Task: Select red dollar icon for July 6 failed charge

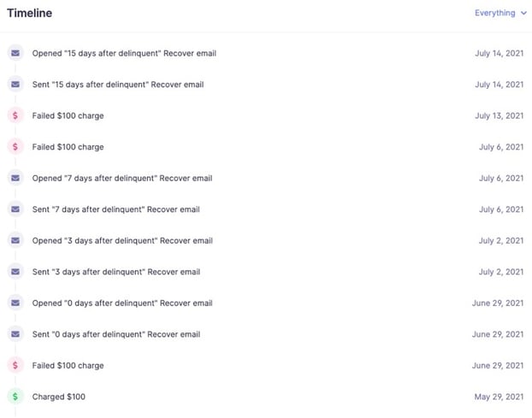Action: tap(15, 146)
